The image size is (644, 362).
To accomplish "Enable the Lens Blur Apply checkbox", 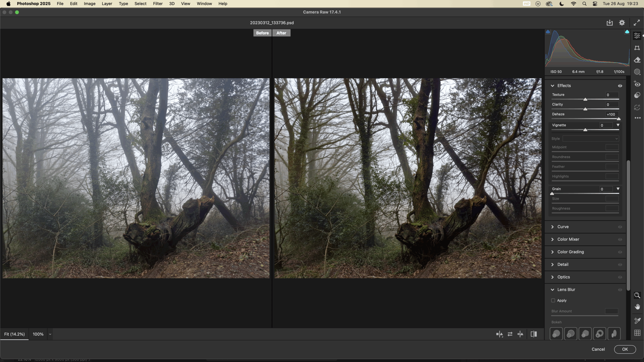I will [x=553, y=300].
